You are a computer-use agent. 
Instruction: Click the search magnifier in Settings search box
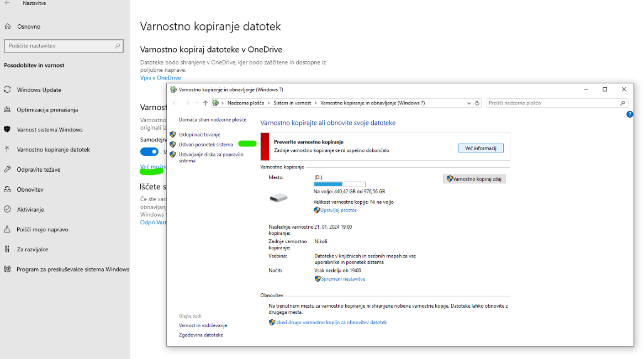[118, 46]
